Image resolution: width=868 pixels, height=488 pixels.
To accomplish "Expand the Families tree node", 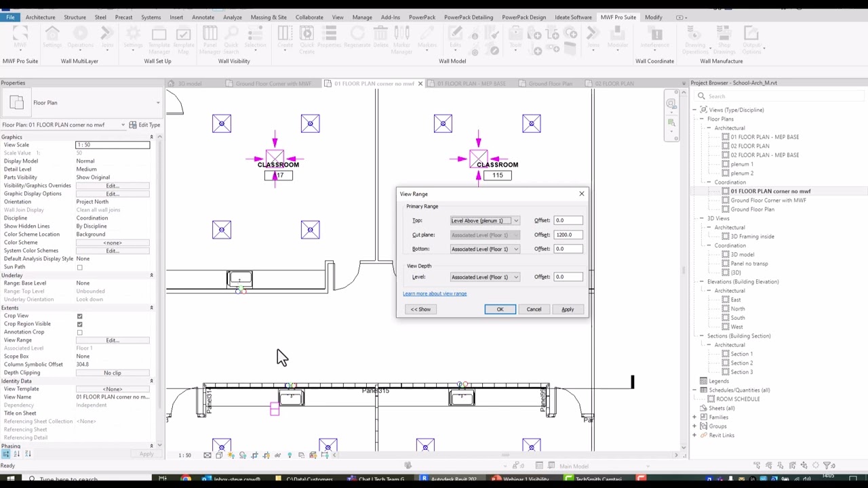I will tap(695, 418).
